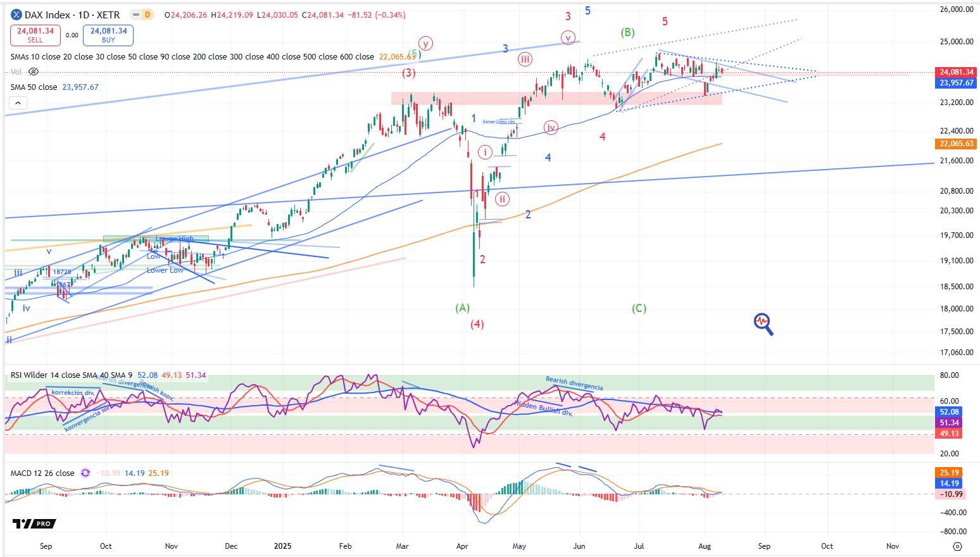The height and width of the screenshot is (557, 980).
Task: Toggle the hidden Vol indicator eye icon
Action: (x=34, y=72)
